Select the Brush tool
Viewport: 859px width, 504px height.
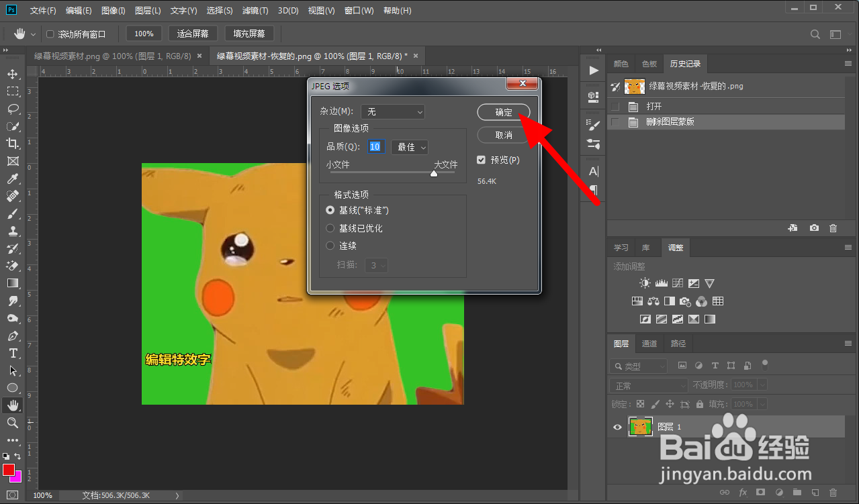13,213
